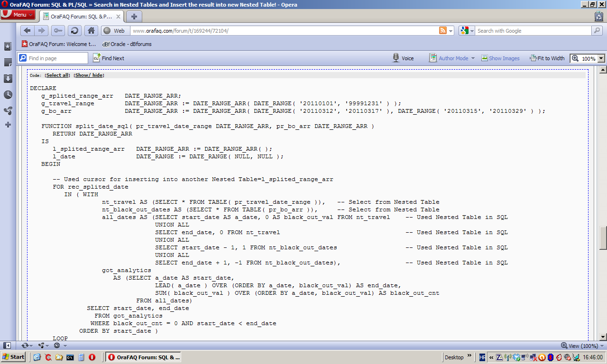The height and width of the screenshot is (364, 607).
Task: Toggle Fit to Width option
Action: (x=547, y=58)
